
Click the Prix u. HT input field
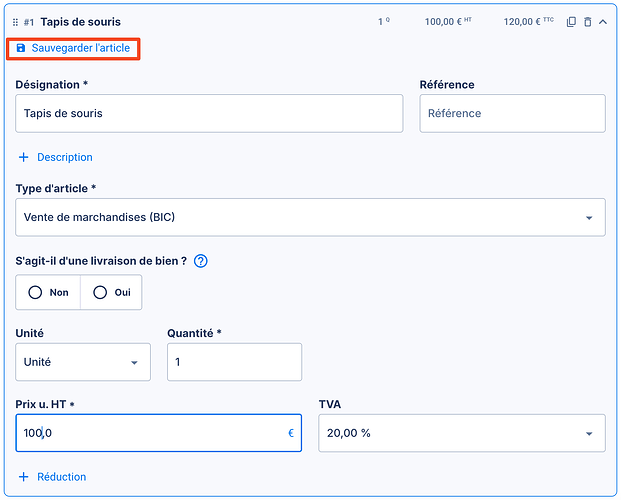pos(158,433)
